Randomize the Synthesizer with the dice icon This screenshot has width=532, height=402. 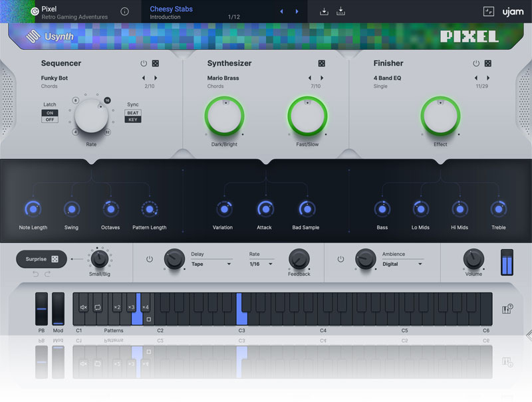click(321, 64)
